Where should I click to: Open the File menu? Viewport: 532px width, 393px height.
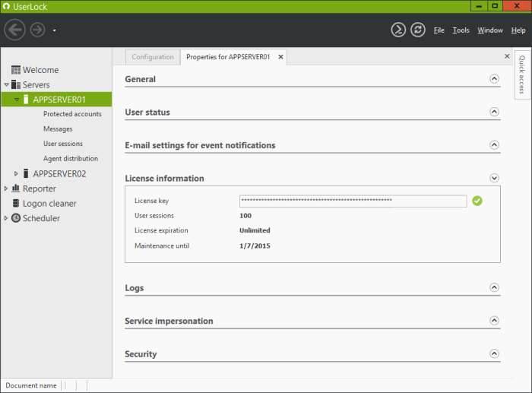tap(439, 30)
